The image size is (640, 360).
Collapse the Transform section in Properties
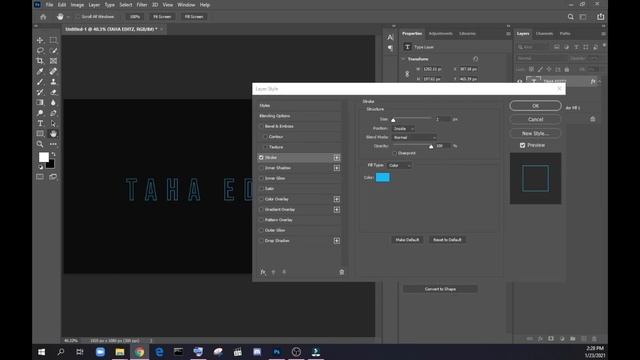click(403, 59)
